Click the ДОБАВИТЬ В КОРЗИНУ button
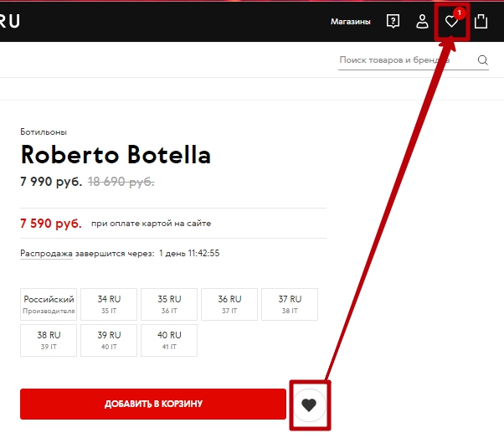504x438 pixels. [153, 404]
